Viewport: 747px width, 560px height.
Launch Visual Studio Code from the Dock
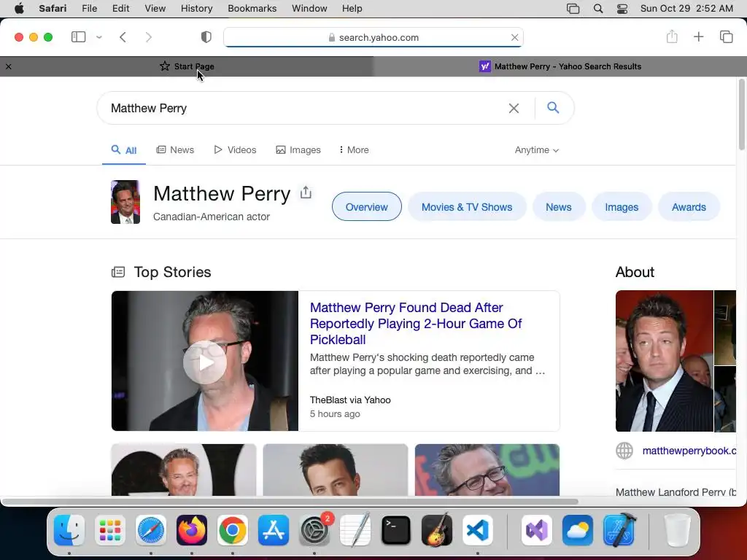pyautogui.click(x=478, y=530)
